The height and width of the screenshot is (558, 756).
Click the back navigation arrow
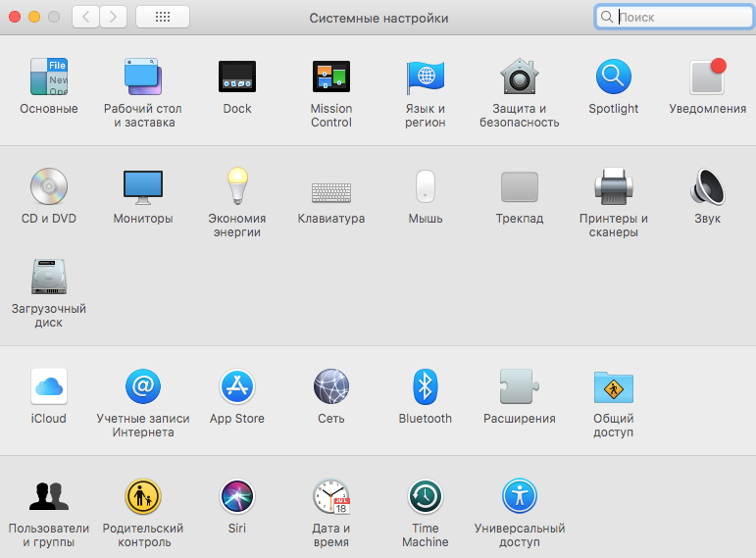(x=86, y=18)
